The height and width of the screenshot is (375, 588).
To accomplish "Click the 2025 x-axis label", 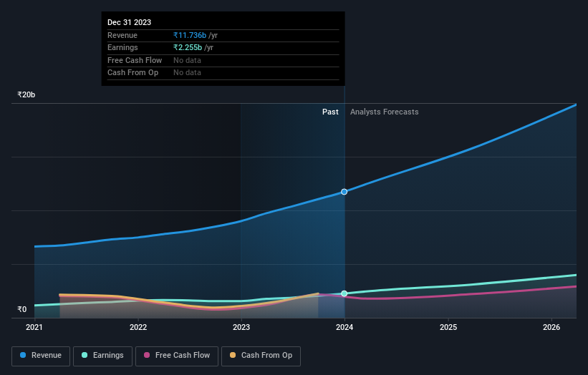I will click(x=448, y=327).
